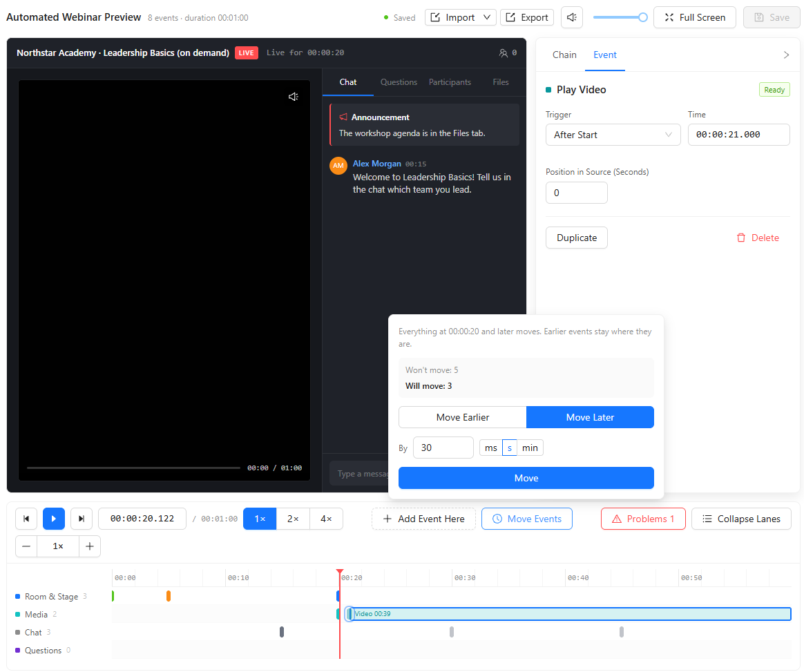Click the Delete trash icon
Image resolution: width=804 pixels, height=672 pixels.
pos(741,238)
